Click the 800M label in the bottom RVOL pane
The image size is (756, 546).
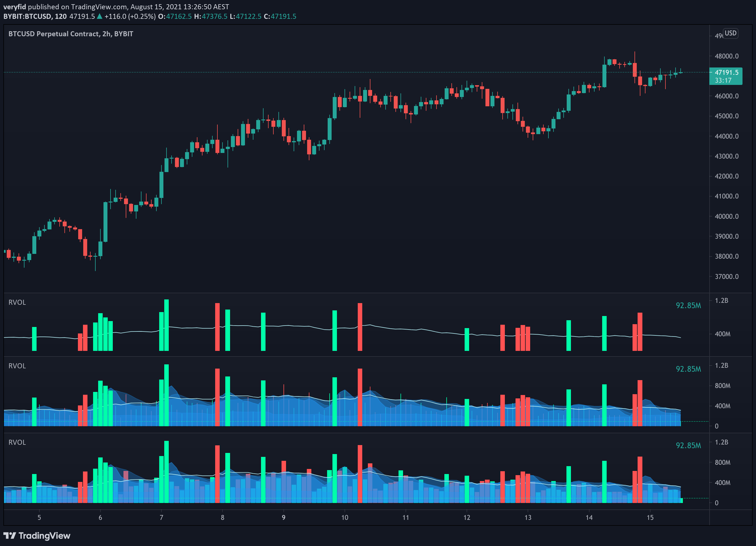(723, 462)
